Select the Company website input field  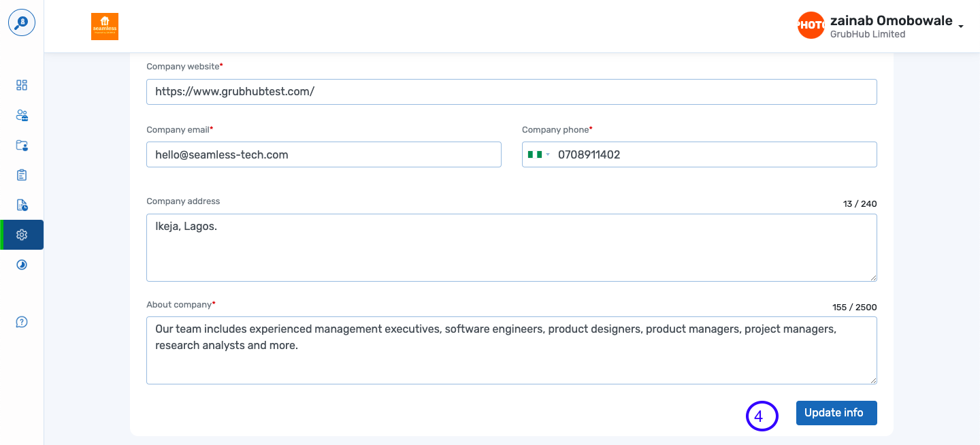[x=511, y=91]
